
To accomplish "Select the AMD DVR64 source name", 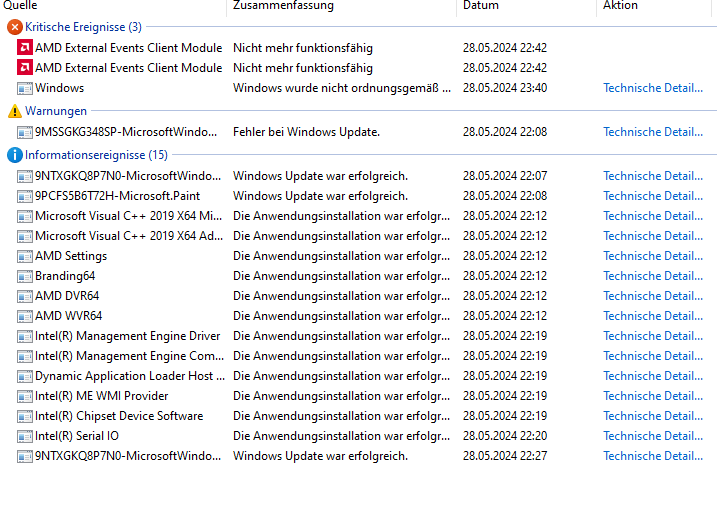I will 67,296.
